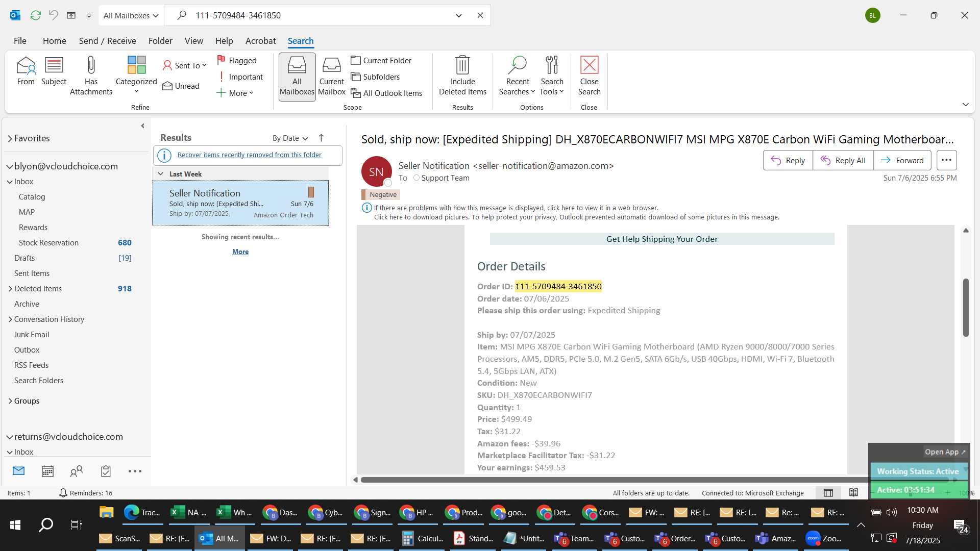Click the reading pane vertical scrollbar
The width and height of the screenshot is (980, 551).
pos(965,307)
